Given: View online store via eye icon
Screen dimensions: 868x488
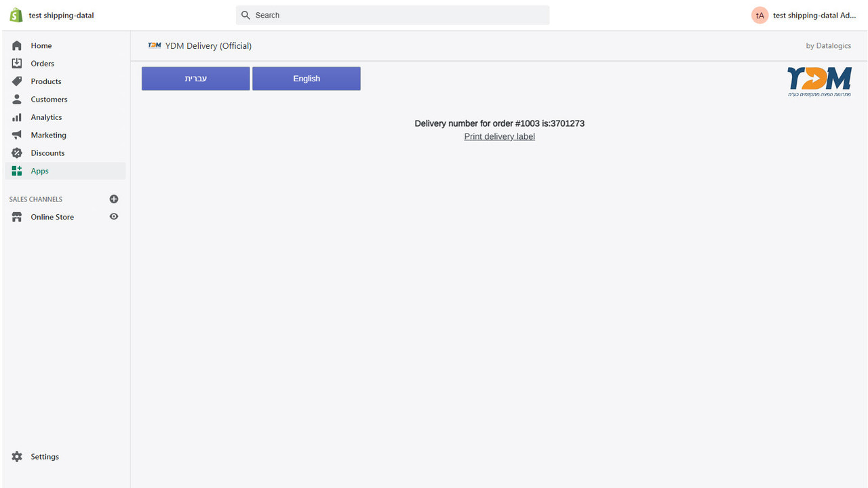Looking at the screenshot, I should pos(114,217).
